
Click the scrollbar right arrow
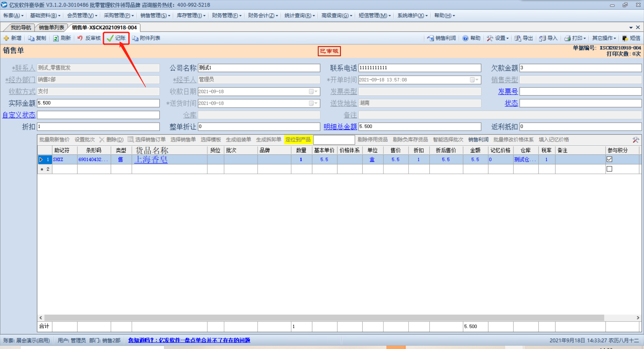pyautogui.click(x=638, y=317)
